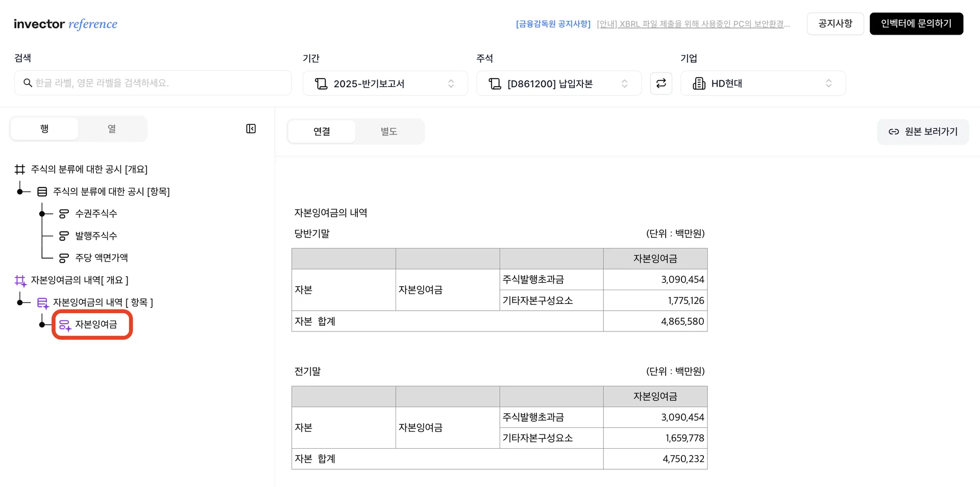Collapse the sidebar with the panel icon
The image size is (980, 487).
251,129
